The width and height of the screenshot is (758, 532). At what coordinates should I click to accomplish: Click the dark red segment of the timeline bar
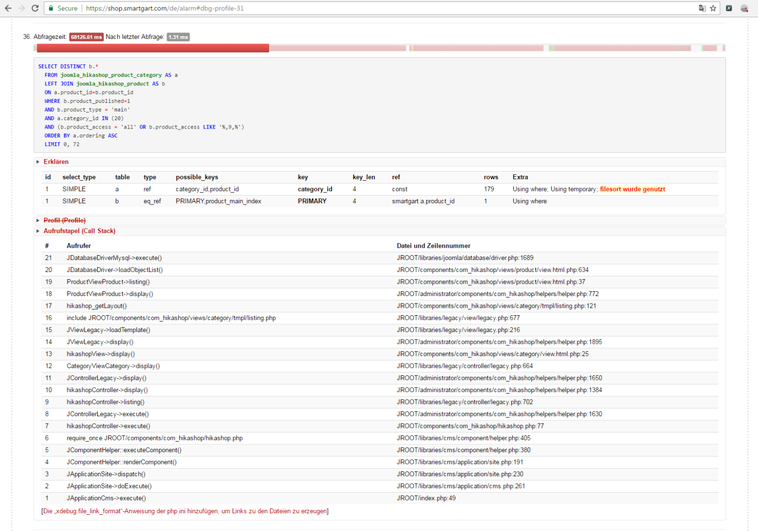click(153, 48)
